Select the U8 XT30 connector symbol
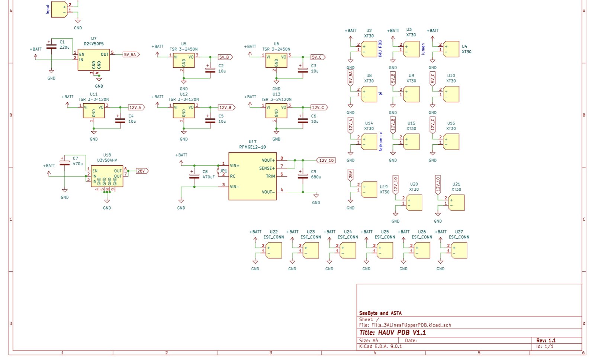595x364 pixels. click(369, 94)
